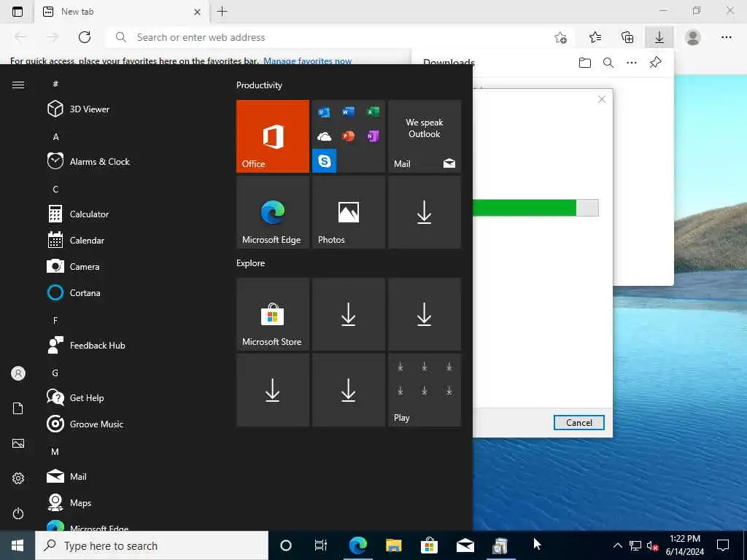Click 'Manage favorites now' link
This screenshot has height=560, width=747.
click(x=307, y=61)
